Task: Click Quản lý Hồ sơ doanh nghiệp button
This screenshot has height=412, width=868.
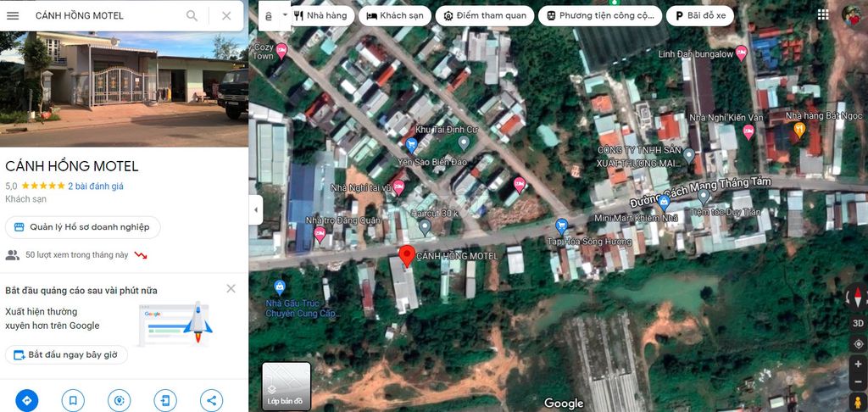Action: click(82, 227)
